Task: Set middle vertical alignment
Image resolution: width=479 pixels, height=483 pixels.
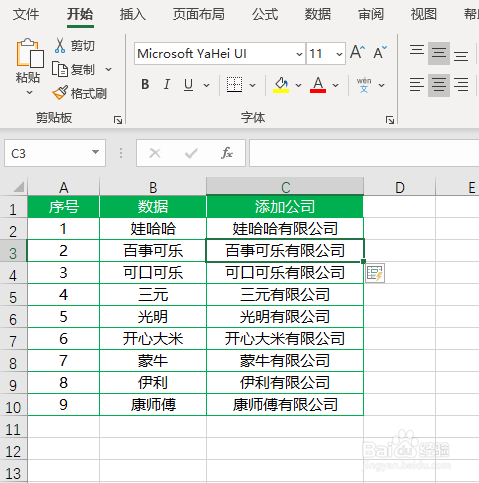Action: click(439, 53)
